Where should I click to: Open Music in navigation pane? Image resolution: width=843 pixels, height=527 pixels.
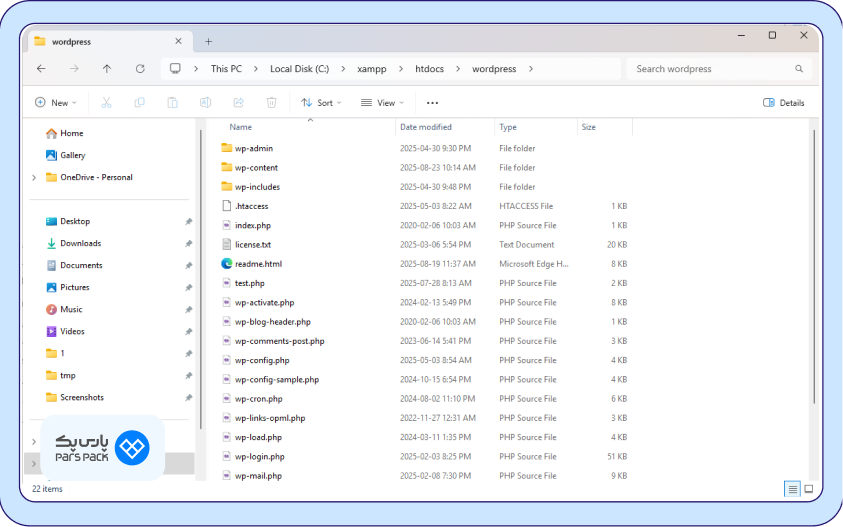[x=64, y=310]
